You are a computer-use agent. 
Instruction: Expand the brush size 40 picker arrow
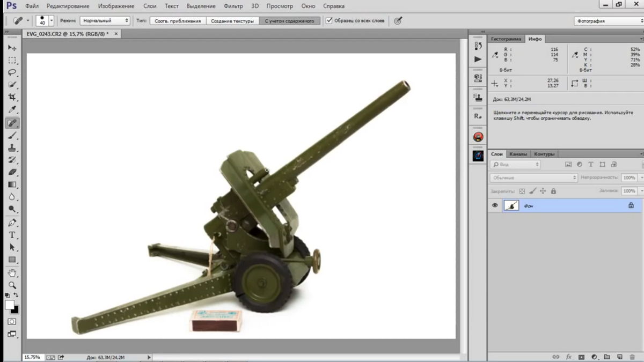(x=52, y=21)
